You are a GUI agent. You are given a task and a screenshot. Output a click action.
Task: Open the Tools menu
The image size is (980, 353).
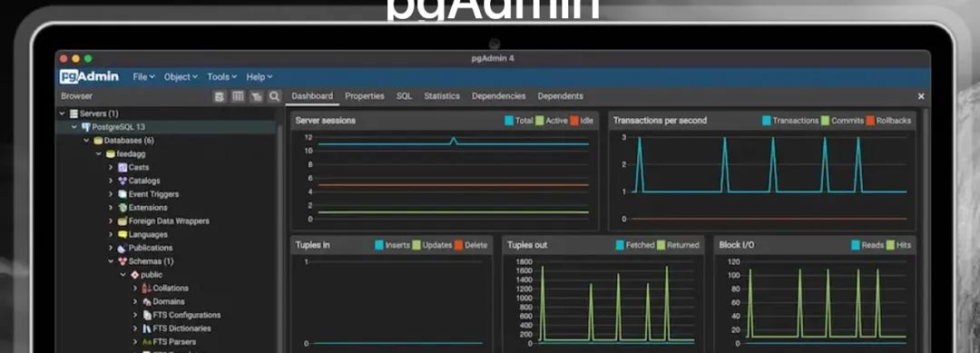point(222,77)
